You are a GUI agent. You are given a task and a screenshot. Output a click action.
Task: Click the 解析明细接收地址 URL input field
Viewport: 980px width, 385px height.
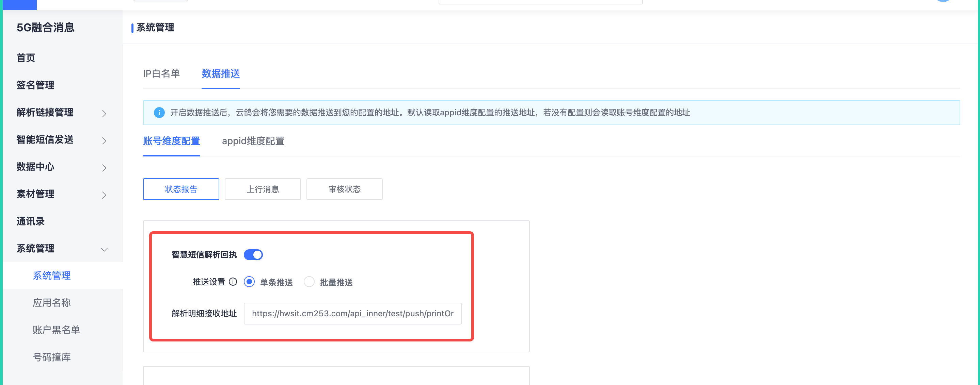pyautogui.click(x=352, y=313)
